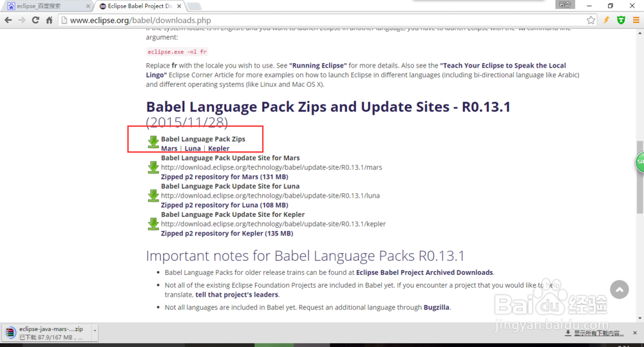Click the scrollbar down arrow

[640, 318]
